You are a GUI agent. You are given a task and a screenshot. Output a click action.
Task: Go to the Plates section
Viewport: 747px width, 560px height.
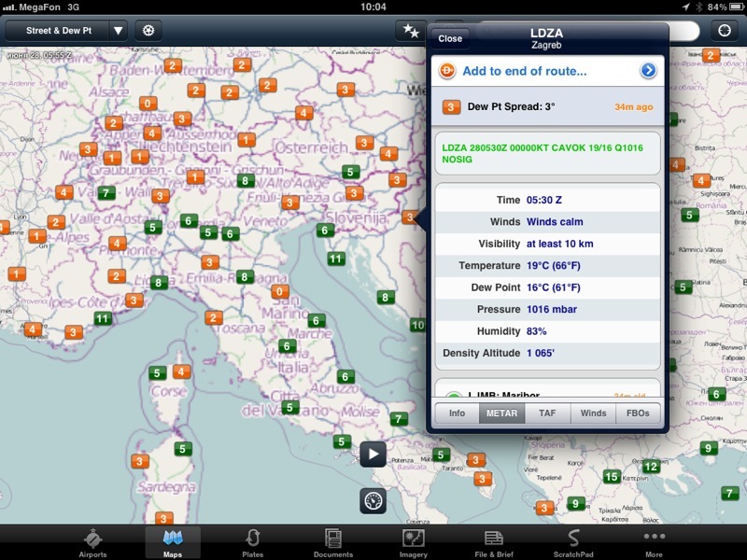(252, 542)
